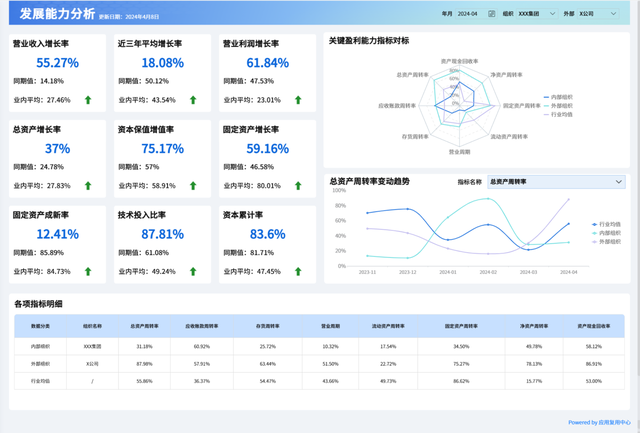Viewport: 640px width, 433px height.
Task: Toggle 行业均值 series in trend chart legend
Action: pos(606,224)
